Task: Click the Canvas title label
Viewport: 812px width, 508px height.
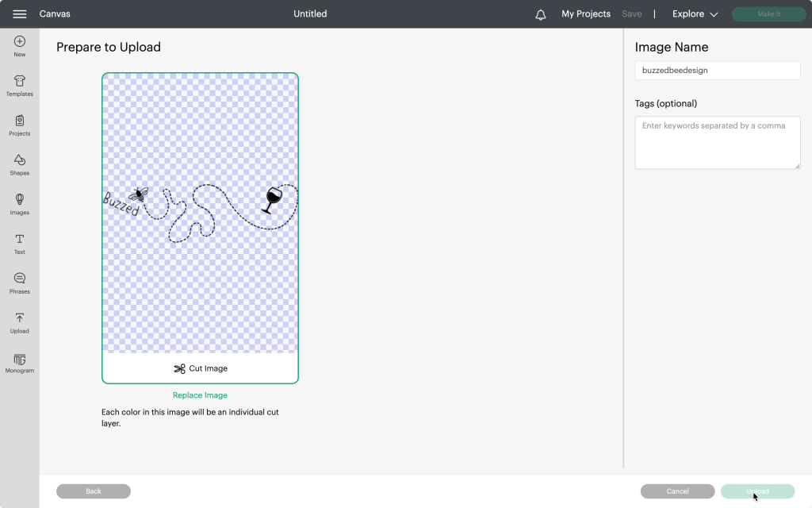Action: 55,14
